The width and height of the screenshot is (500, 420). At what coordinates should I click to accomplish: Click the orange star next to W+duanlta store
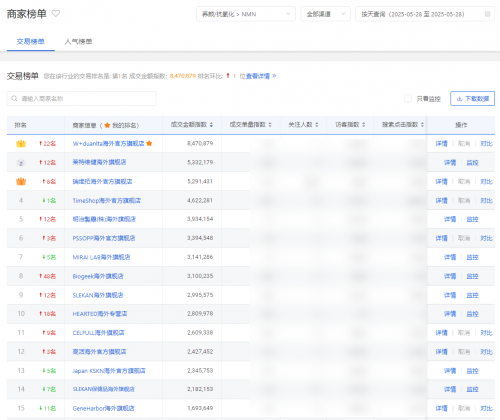coord(149,143)
